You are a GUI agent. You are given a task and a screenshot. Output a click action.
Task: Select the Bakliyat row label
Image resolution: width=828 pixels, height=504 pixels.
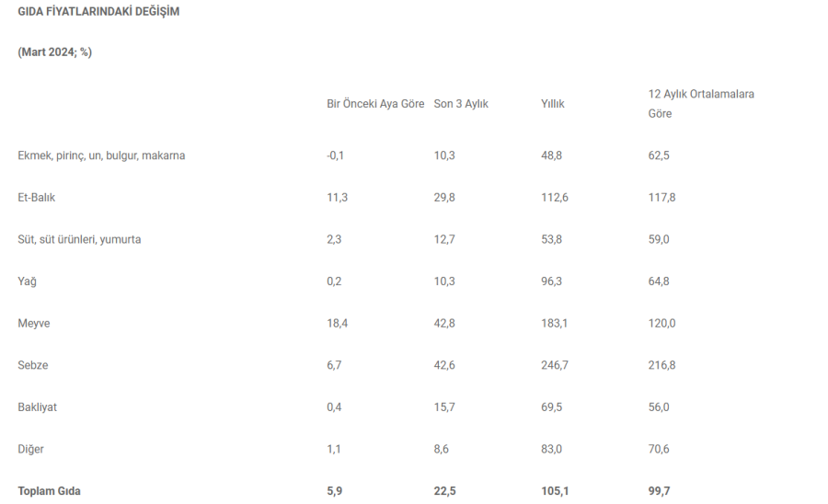click(38, 407)
